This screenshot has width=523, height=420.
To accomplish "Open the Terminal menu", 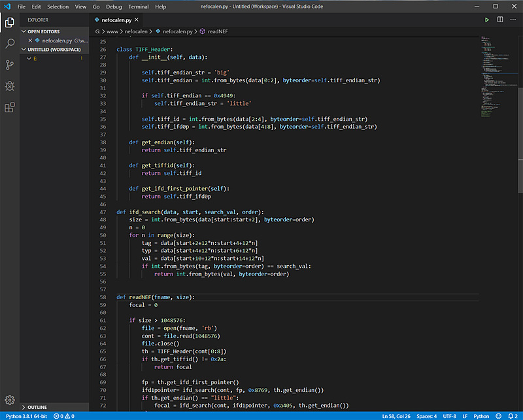I will pos(138,7).
